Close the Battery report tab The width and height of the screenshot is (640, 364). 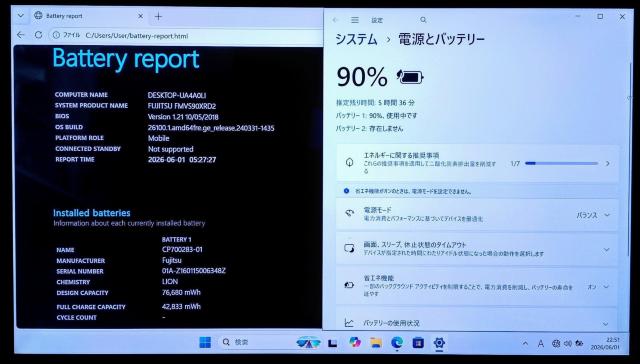coord(140,16)
